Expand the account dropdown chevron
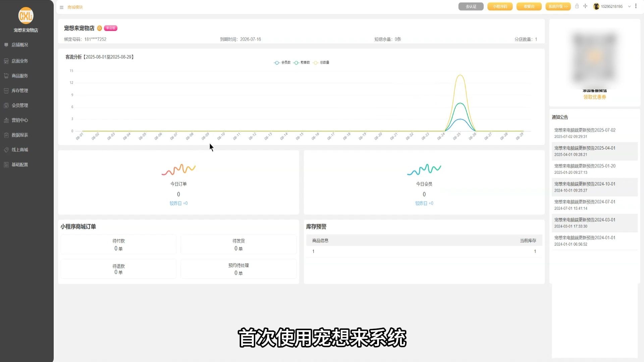This screenshot has height=362, width=644. [x=629, y=6]
